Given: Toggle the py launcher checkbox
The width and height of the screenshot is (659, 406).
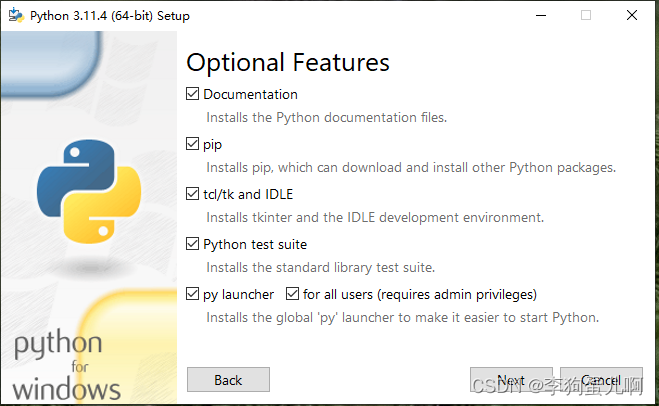Looking at the screenshot, I should [x=192, y=294].
